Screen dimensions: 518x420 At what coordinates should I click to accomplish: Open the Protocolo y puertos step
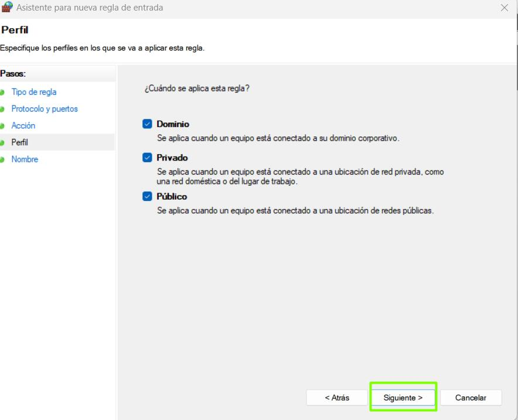[45, 108]
